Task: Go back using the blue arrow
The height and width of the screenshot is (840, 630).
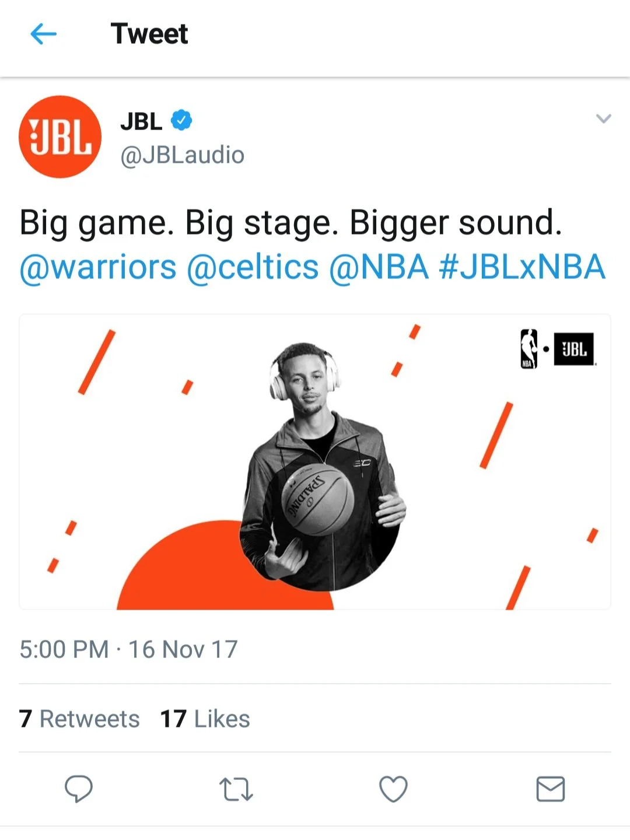Action: click(x=43, y=34)
